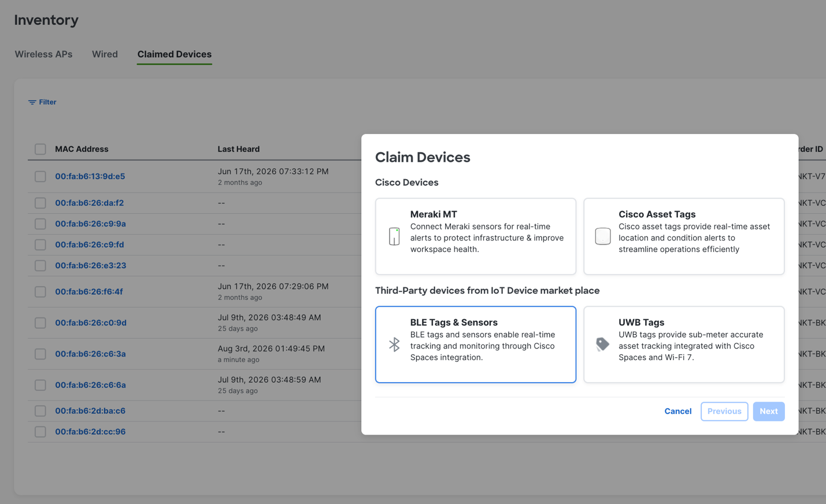The width and height of the screenshot is (826, 504).
Task: Check the box for 00:fa:b6:26:c6:3a
Action: pyautogui.click(x=40, y=354)
